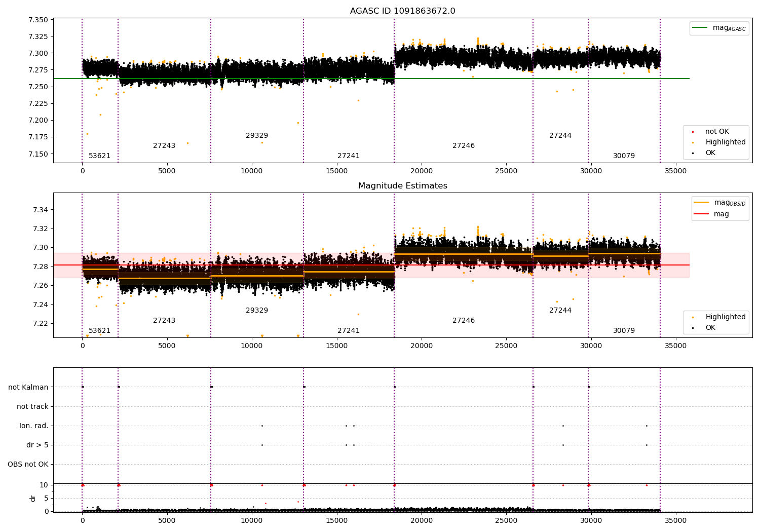
Task: Click the 'dr > 5' axis label
Action: tap(37, 445)
